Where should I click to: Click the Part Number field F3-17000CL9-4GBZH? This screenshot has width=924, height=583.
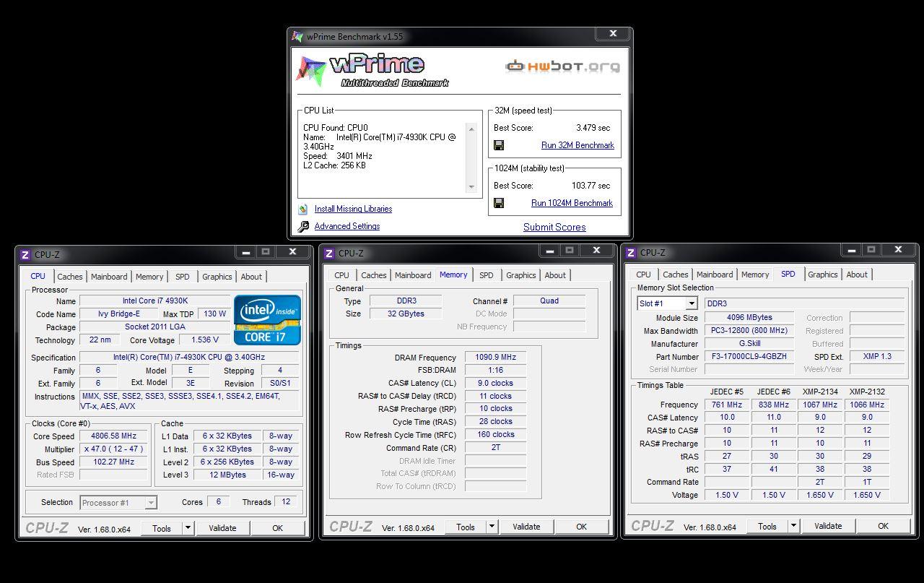[749, 357]
